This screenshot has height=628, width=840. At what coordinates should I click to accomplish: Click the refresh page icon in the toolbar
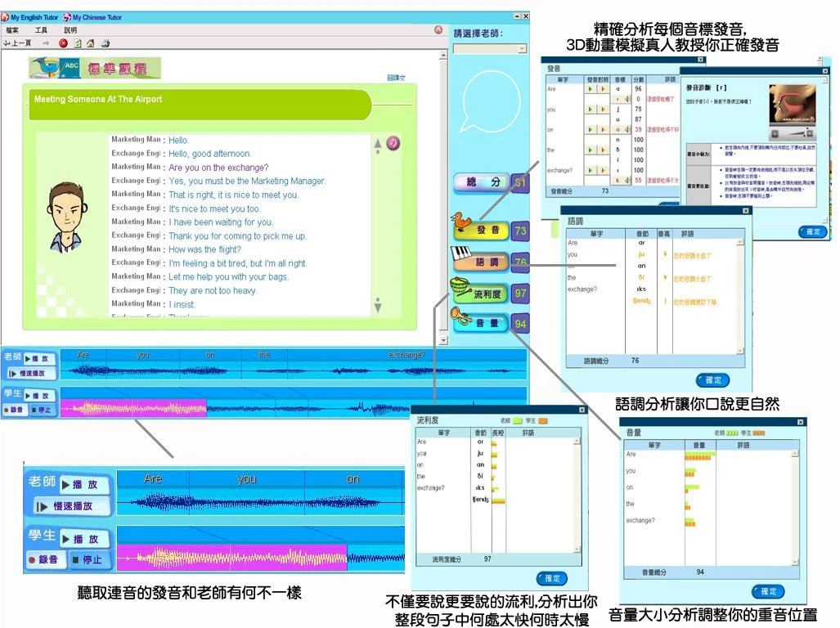77,43
